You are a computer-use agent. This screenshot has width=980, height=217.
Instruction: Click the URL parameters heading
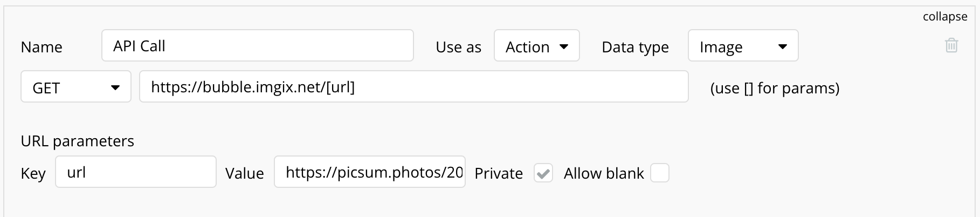coord(77,141)
